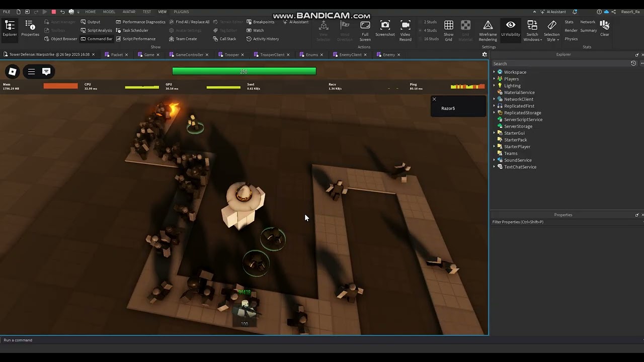Open the Selection Style dropdown
This screenshot has width=644, height=362.
[x=551, y=30]
